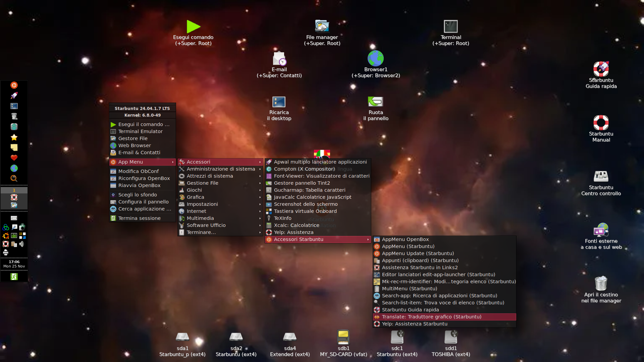Viewport: 644px width, 362px height.
Task: Open File manager desktop icon
Action: point(322,33)
